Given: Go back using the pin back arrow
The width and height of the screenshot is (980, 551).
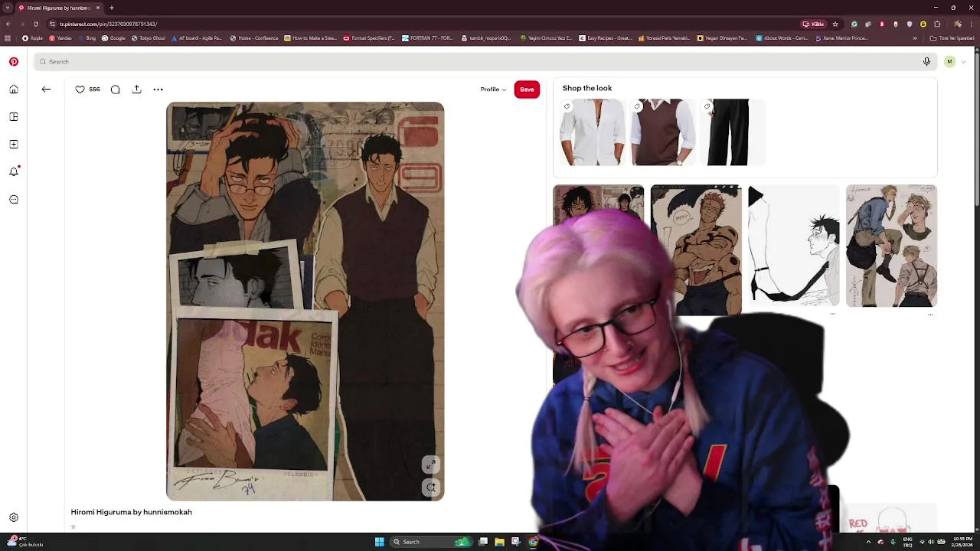Looking at the screenshot, I should point(46,90).
